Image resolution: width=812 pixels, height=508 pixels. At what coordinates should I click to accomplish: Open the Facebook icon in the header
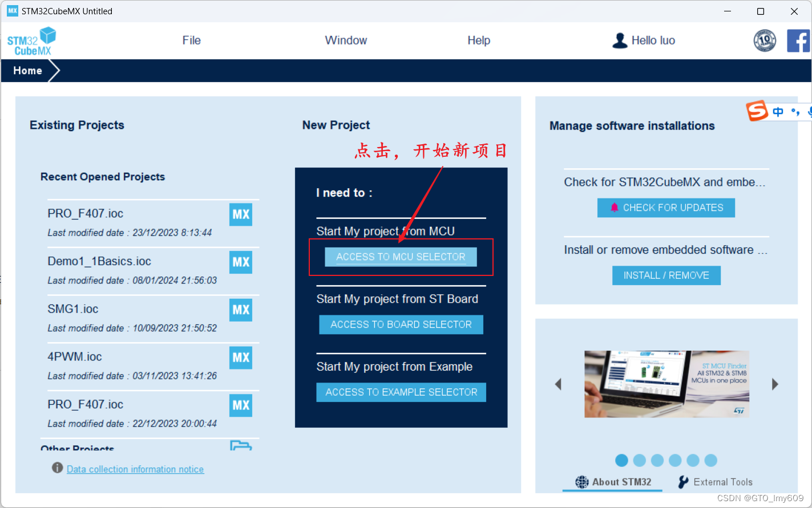[798, 40]
